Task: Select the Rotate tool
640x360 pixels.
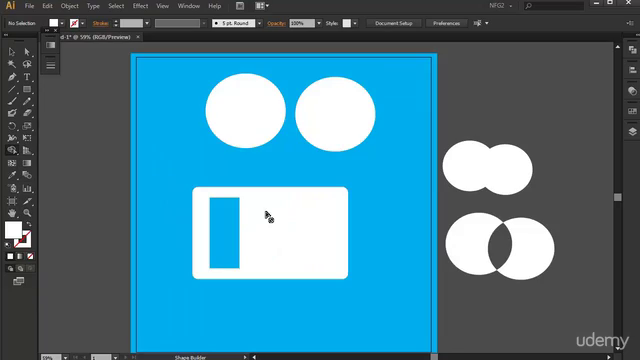Action: (12, 126)
